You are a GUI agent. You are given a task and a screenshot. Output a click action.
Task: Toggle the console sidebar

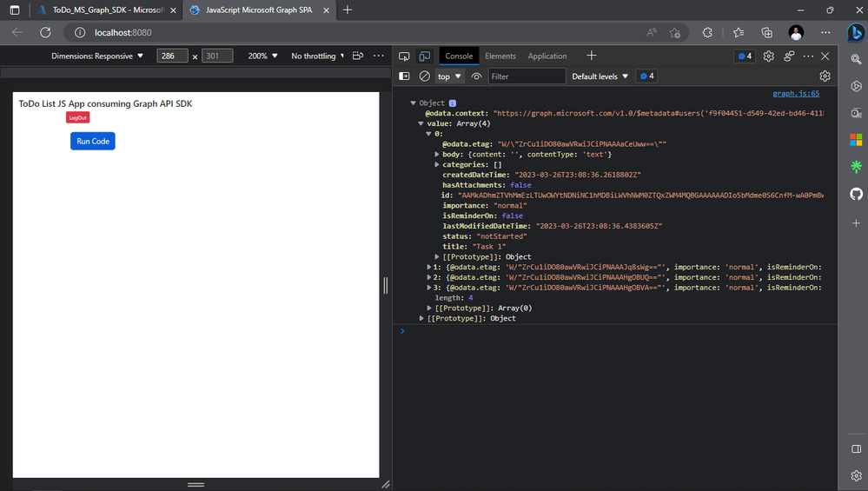click(x=404, y=76)
